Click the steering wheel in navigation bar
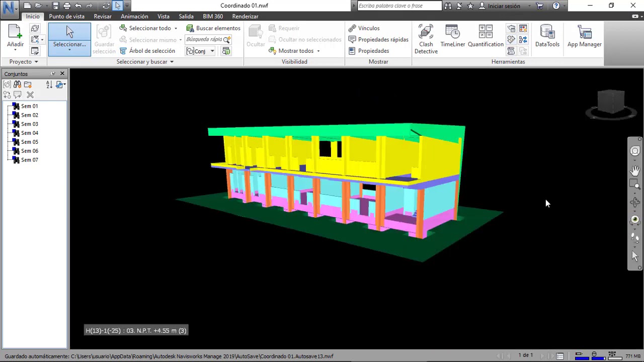 tap(635, 151)
